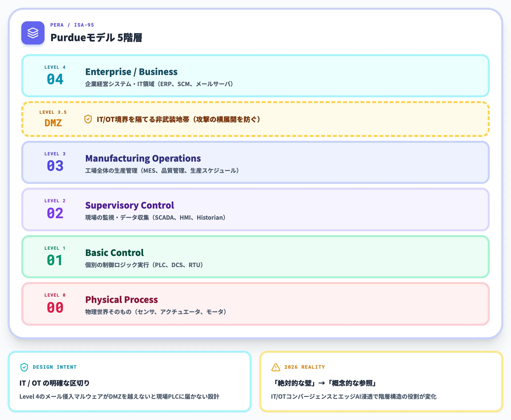Viewport: 511px width, 420px height.
Task: Click the LEVEL 0 label
Action: pyautogui.click(x=55, y=295)
